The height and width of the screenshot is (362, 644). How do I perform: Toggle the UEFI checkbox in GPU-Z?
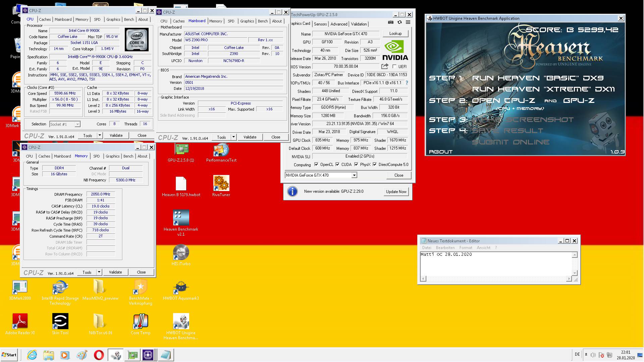click(x=394, y=66)
